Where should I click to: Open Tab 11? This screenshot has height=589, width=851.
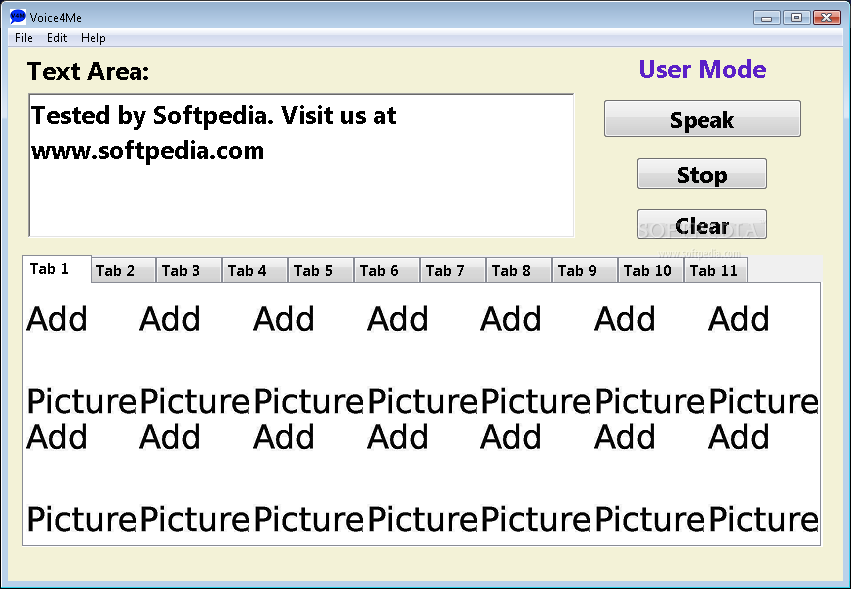click(x=716, y=270)
